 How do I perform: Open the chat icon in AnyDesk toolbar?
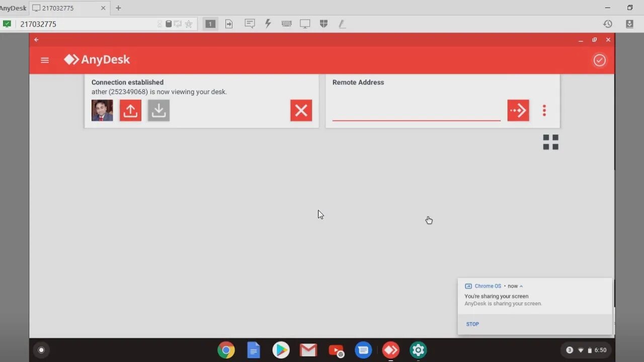tap(250, 24)
